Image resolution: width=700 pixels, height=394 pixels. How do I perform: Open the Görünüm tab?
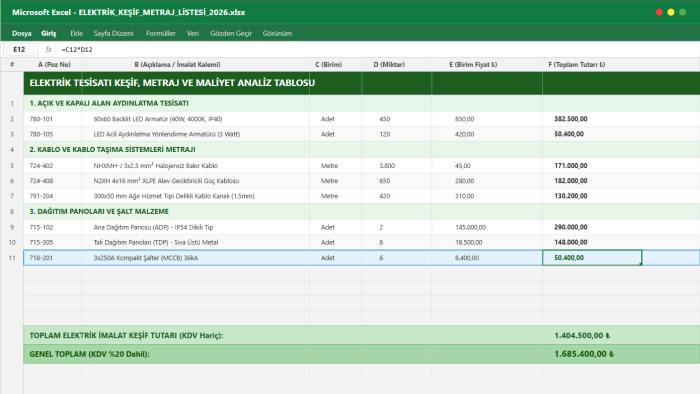(x=277, y=33)
